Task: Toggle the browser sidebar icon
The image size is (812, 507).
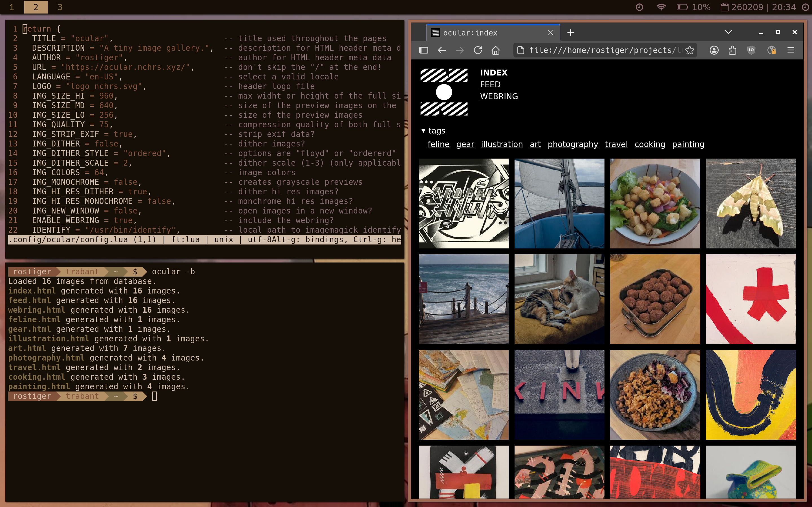Action: click(x=424, y=50)
